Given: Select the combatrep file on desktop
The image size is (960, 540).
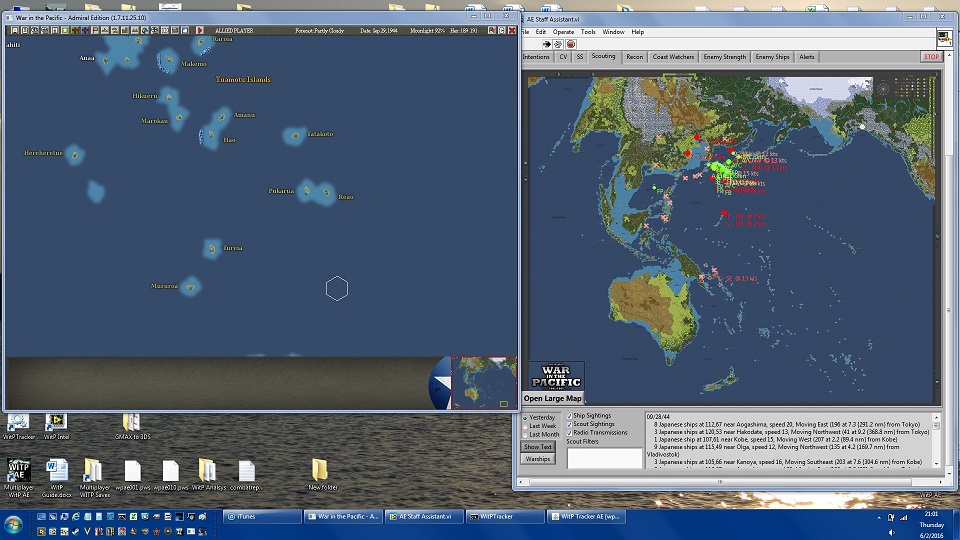Looking at the screenshot, I should (246, 475).
